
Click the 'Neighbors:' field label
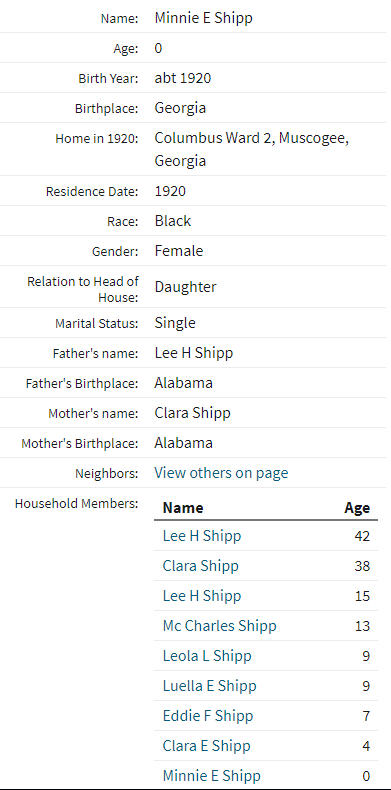point(106,474)
